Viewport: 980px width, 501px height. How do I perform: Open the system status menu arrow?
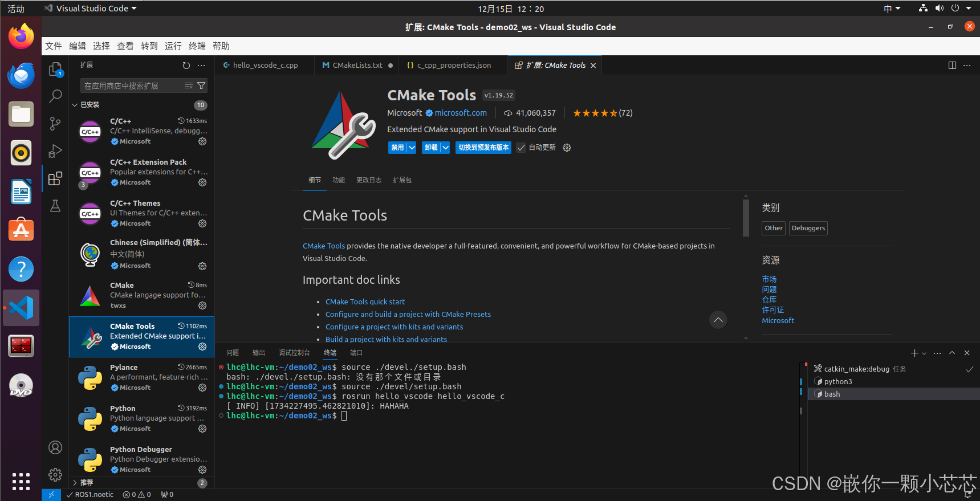pos(969,9)
